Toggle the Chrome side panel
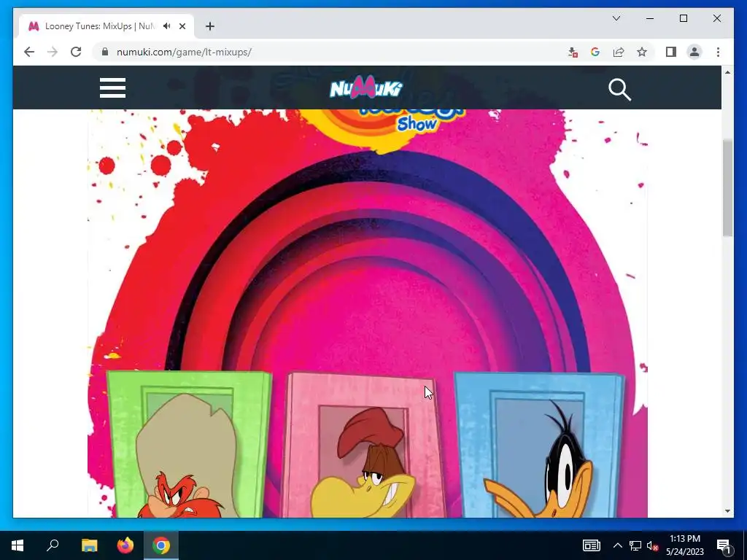This screenshot has height=560, width=747. pos(671,52)
